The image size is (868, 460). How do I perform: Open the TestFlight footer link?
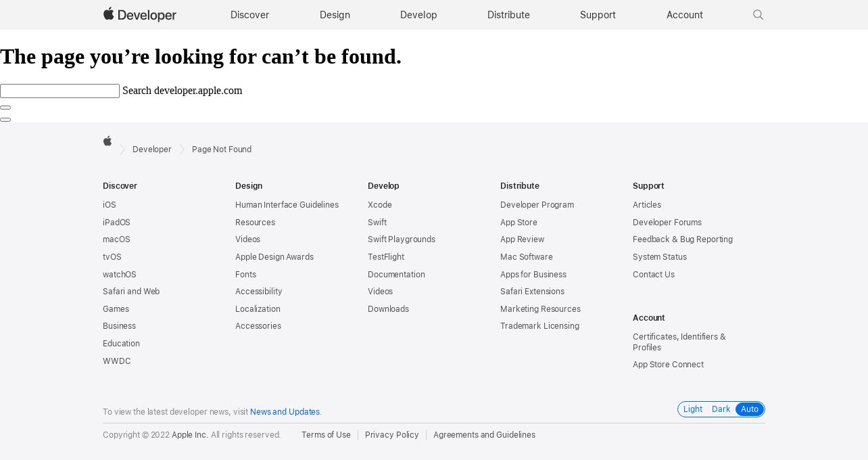pyautogui.click(x=386, y=257)
